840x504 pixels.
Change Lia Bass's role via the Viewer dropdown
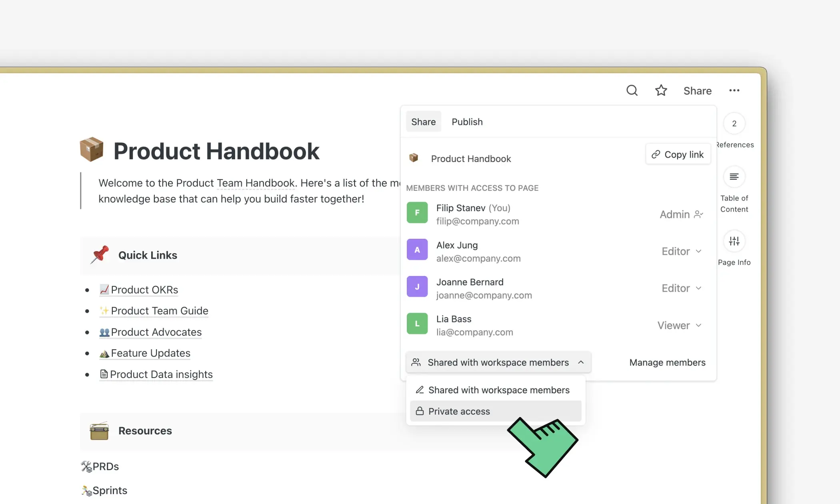pyautogui.click(x=679, y=325)
